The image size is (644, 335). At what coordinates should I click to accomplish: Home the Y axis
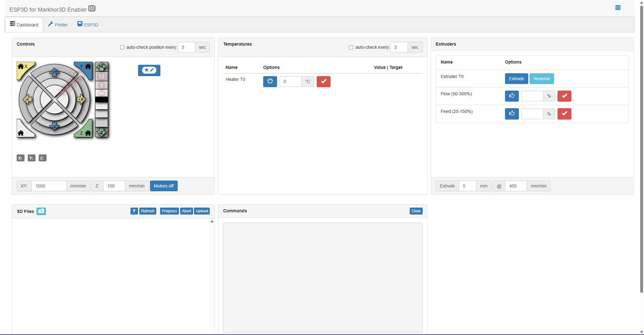[86, 67]
